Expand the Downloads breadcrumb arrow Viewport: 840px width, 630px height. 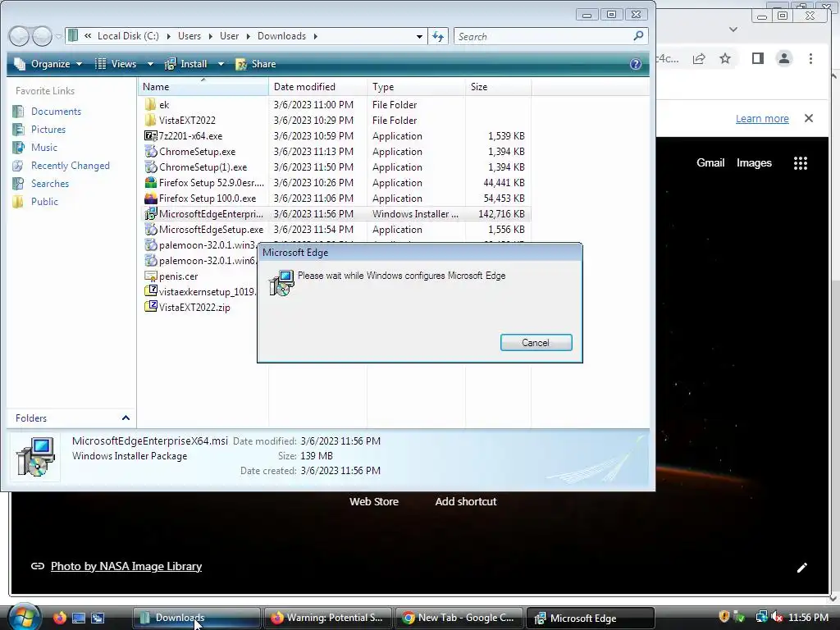point(316,36)
